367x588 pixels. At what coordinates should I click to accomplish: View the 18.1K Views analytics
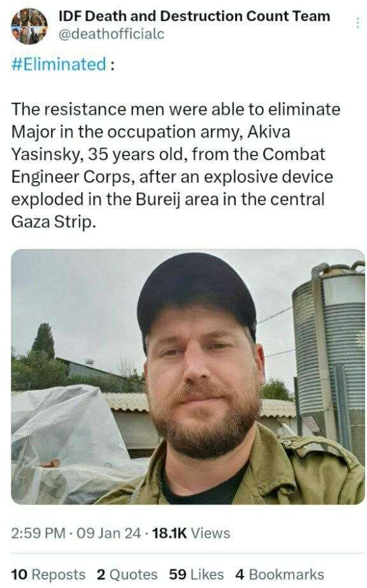[191, 533]
